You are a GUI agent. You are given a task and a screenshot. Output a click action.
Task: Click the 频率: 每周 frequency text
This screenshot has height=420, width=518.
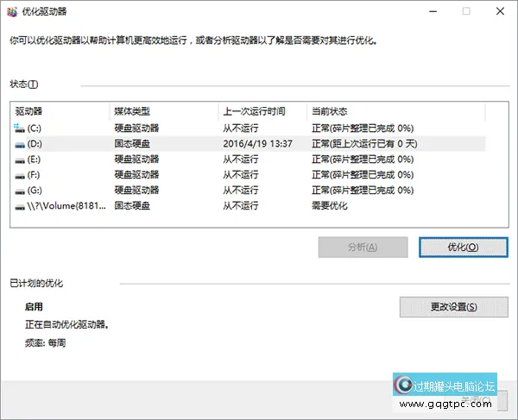[45, 343]
